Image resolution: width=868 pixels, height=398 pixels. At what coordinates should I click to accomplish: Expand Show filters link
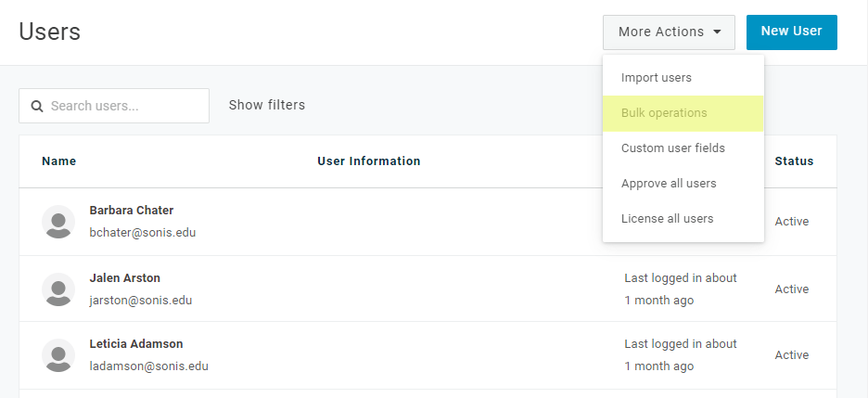coord(267,105)
